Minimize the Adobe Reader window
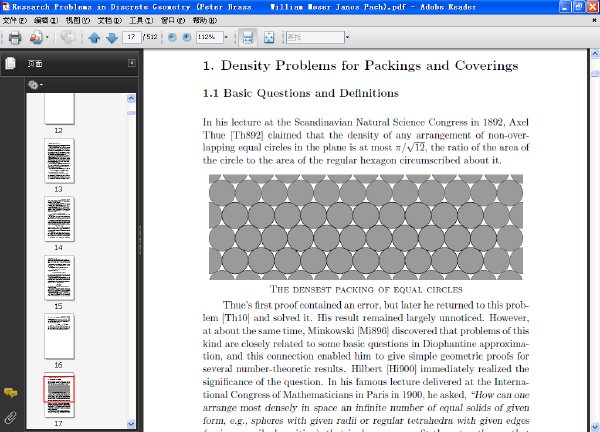Image resolution: width=600 pixels, height=432 pixels. click(565, 7)
